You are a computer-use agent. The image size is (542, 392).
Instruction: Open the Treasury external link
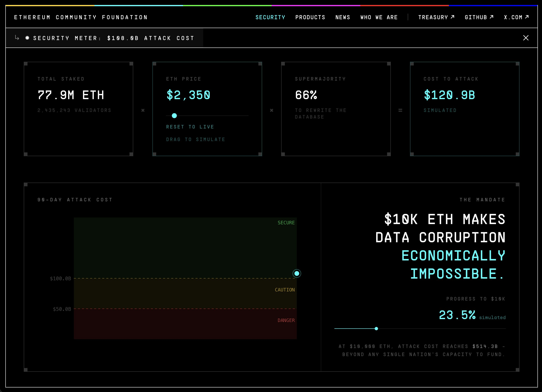pyautogui.click(x=436, y=17)
